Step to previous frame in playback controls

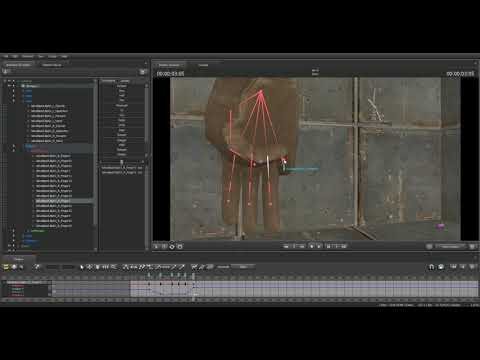302,246
